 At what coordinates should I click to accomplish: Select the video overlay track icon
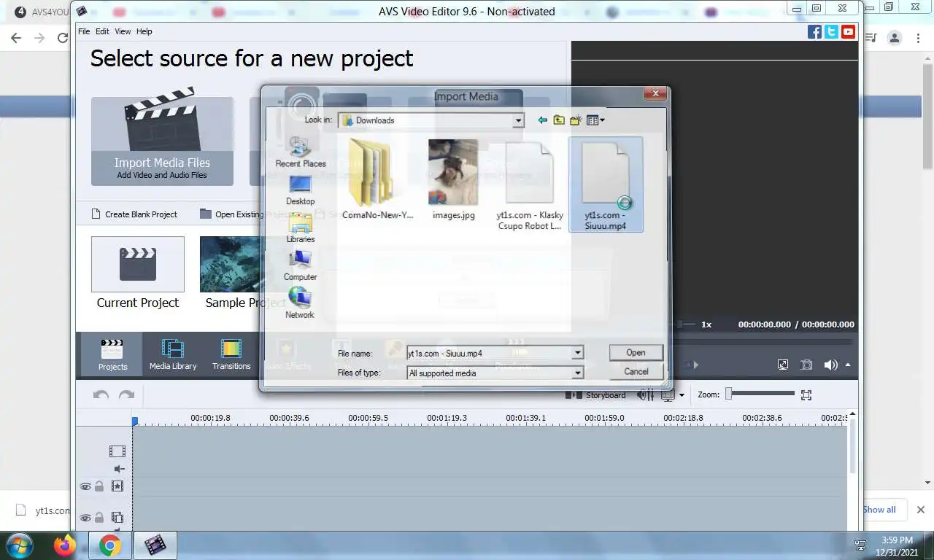point(117,518)
